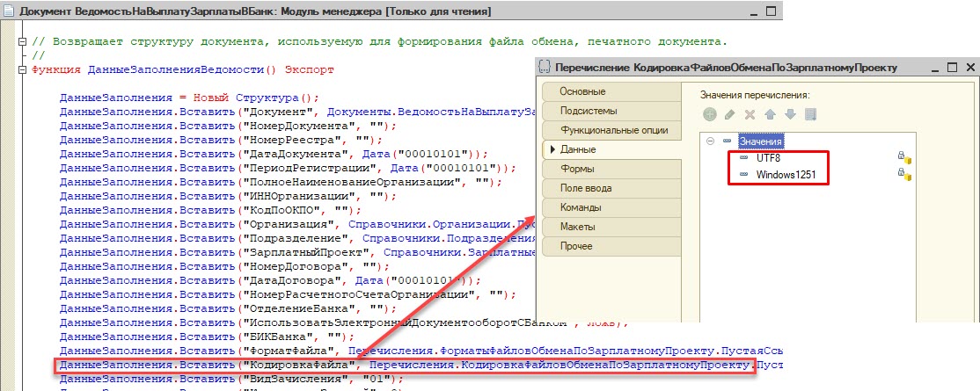The height and width of the screenshot is (391, 980).
Task: Select the Значения root node
Action: tap(760, 141)
